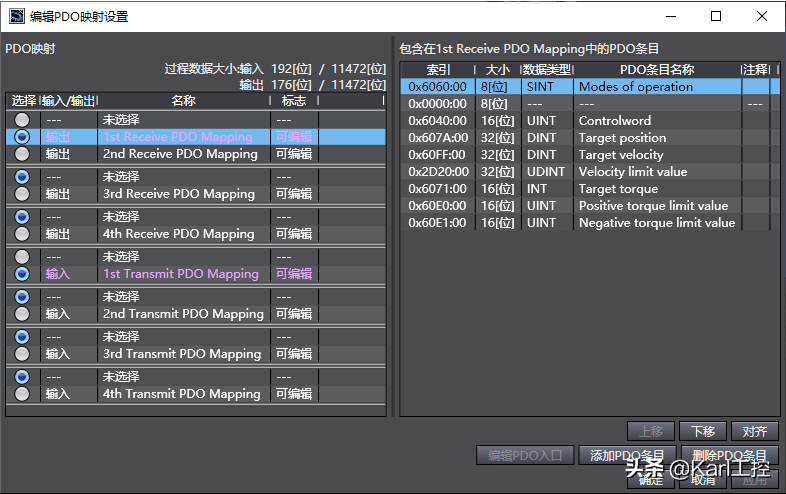Click the 索引 column header
The height and width of the screenshot is (494, 786).
tap(439, 70)
